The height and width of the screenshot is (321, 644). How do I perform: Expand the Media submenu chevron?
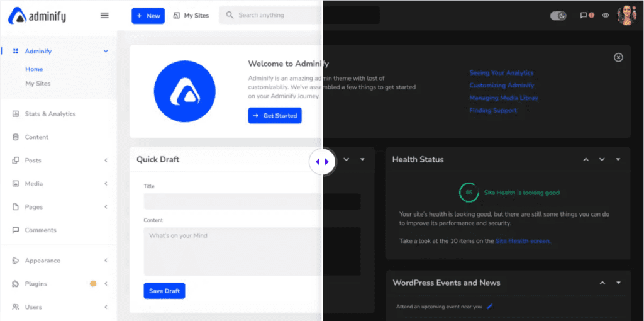106,184
